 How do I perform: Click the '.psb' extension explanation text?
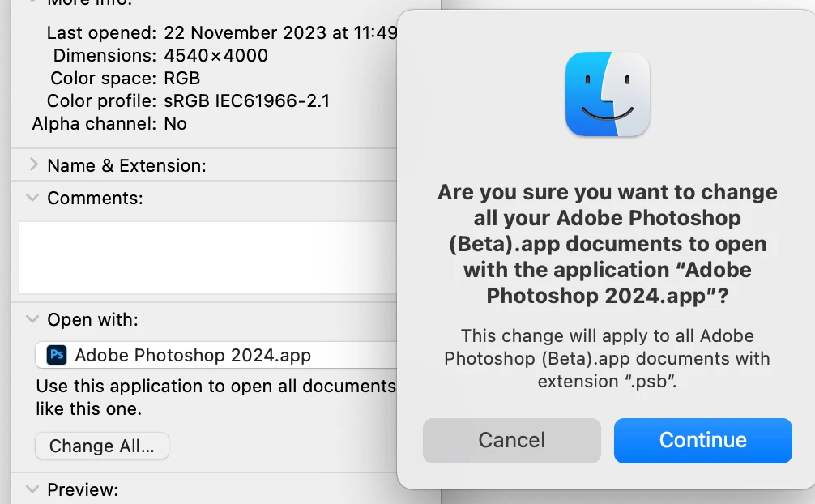(x=607, y=358)
